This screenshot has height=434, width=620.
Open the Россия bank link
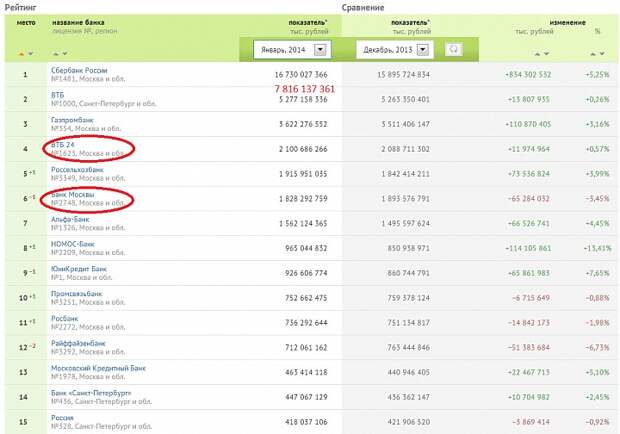point(62,418)
